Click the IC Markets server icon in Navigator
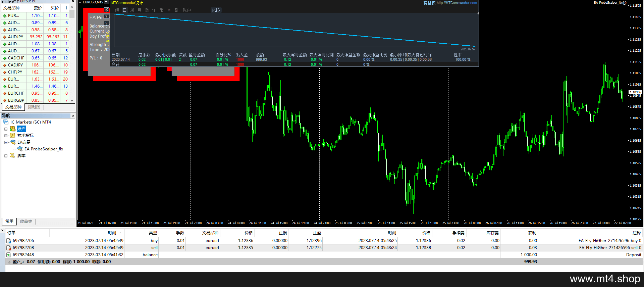Screen dimensions: 644x287 point(6,122)
